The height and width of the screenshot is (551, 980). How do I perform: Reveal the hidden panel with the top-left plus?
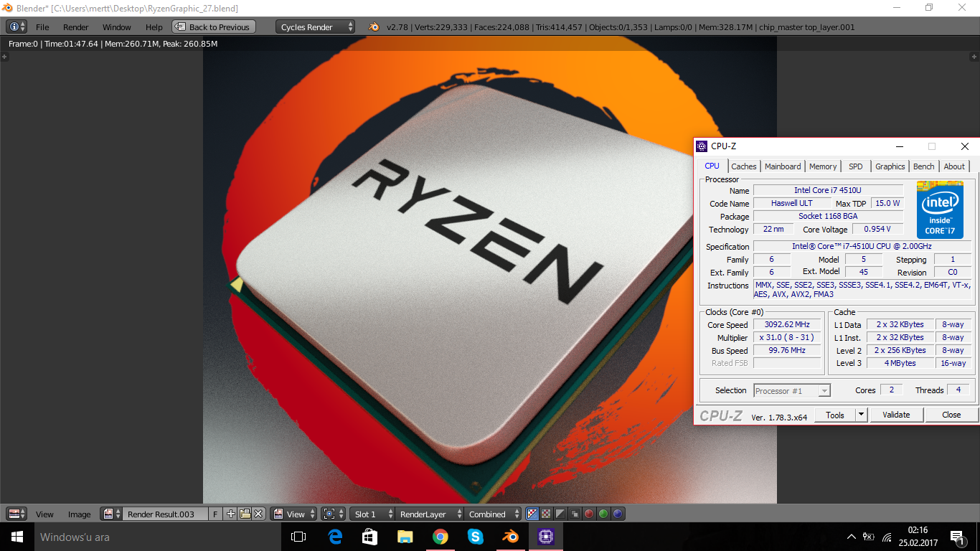tap(4, 57)
